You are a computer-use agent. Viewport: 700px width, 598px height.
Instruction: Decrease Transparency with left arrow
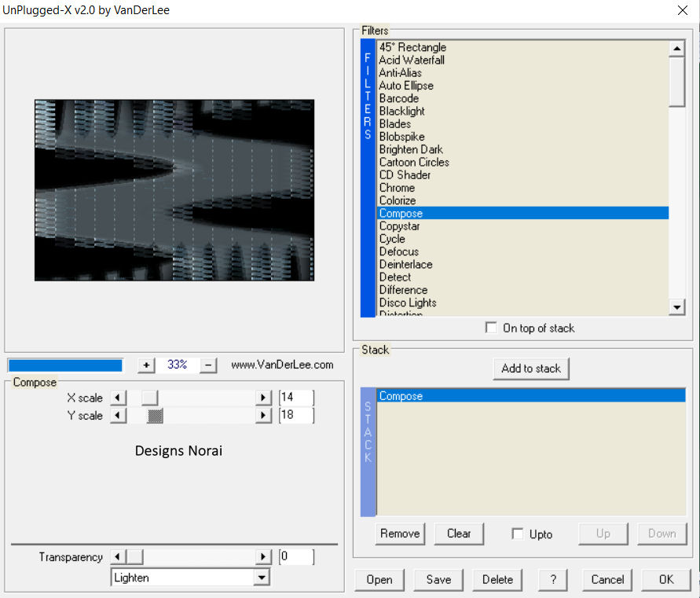[x=118, y=556]
